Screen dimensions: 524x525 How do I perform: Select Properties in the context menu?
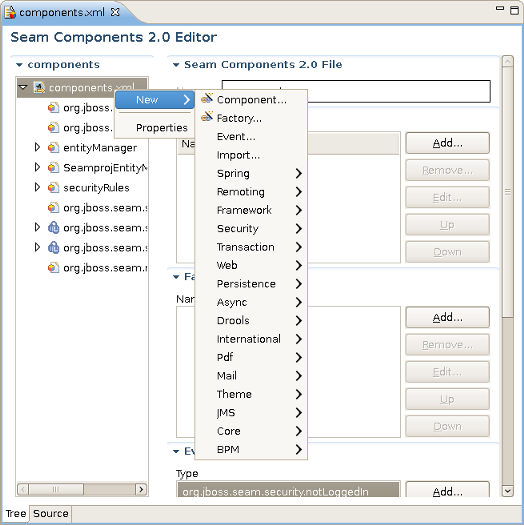click(155, 128)
